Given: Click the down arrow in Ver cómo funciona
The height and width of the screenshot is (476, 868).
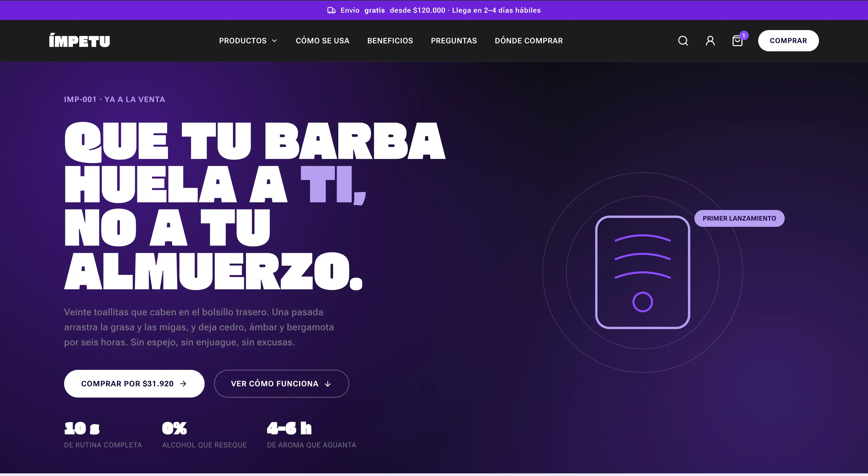Looking at the screenshot, I should 327,384.
